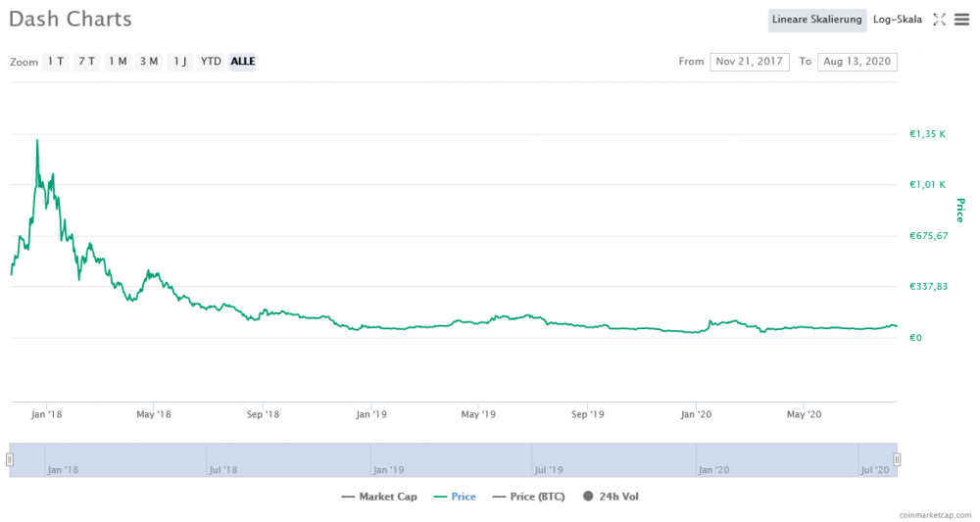The image size is (980, 522).
Task: Toggle the Market Cap series in legend
Action: (x=379, y=497)
